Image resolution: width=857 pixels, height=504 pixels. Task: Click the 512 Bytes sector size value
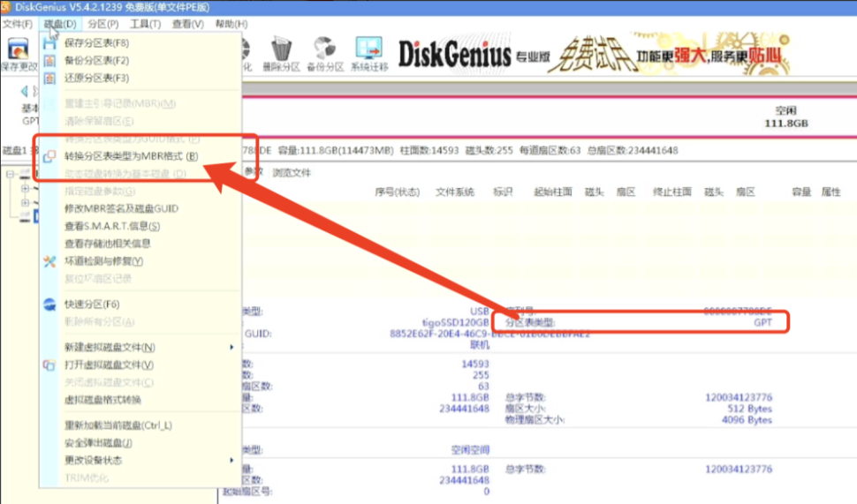749,409
